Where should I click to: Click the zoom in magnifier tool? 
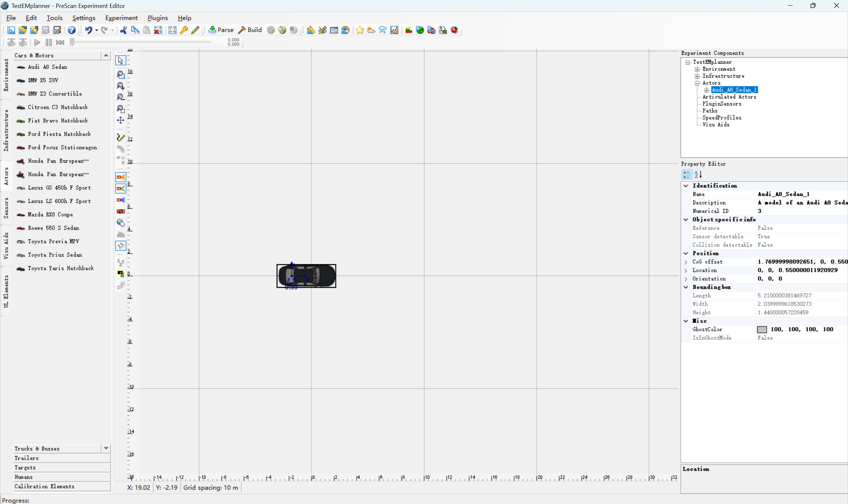121,85
